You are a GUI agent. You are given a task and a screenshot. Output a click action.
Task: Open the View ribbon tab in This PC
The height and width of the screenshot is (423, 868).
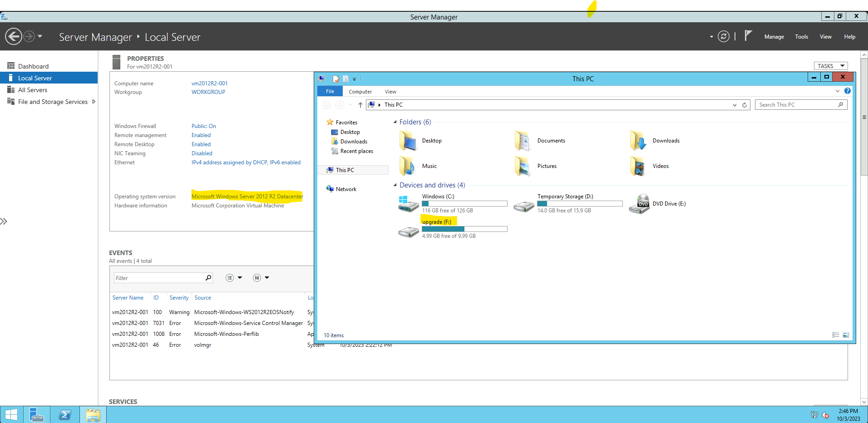(x=390, y=92)
